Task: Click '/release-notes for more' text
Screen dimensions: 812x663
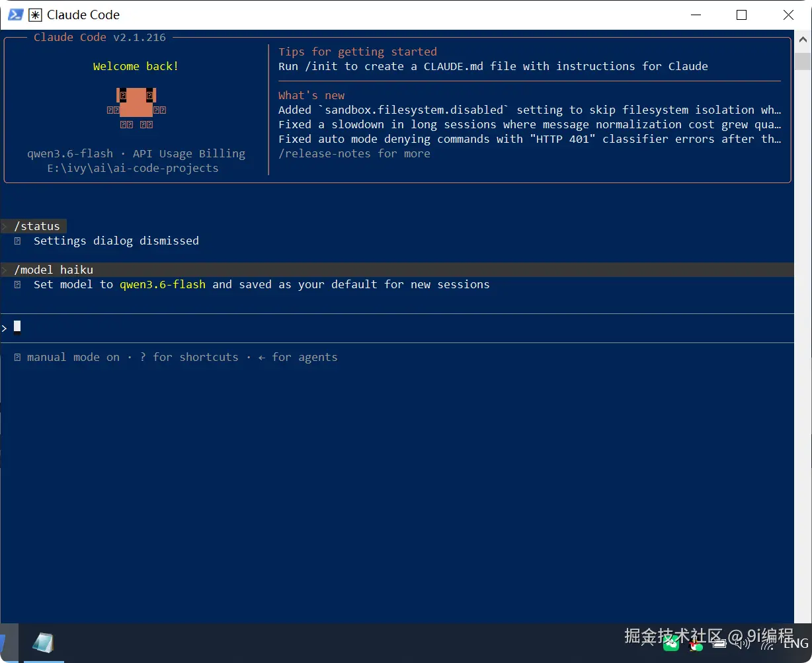Action: tap(354, 153)
